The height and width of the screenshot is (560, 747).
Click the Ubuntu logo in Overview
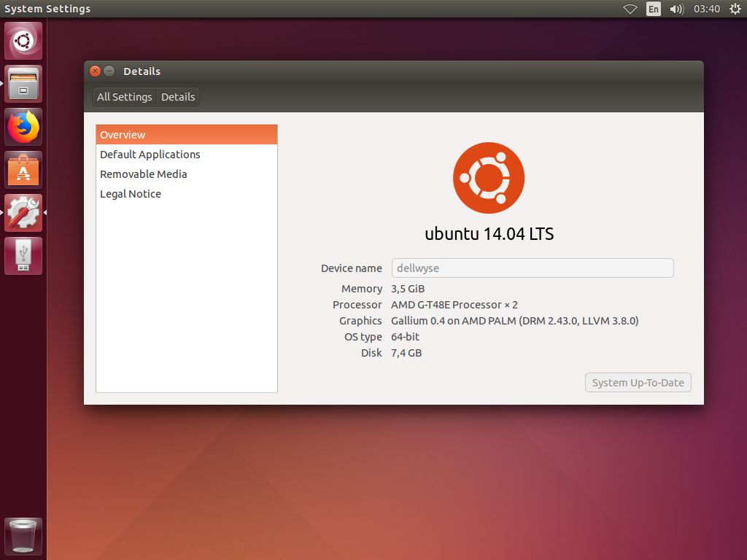click(x=489, y=178)
